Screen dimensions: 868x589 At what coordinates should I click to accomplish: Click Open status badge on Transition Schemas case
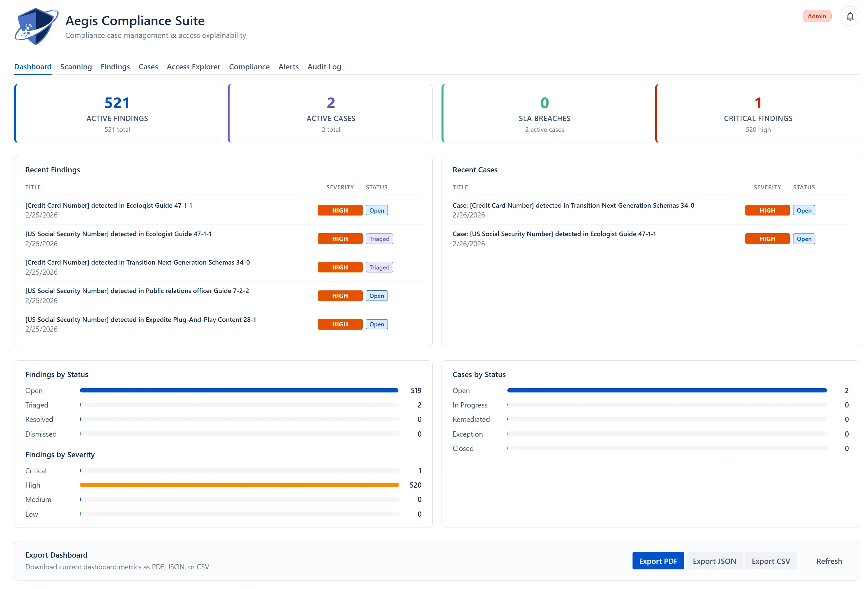804,210
